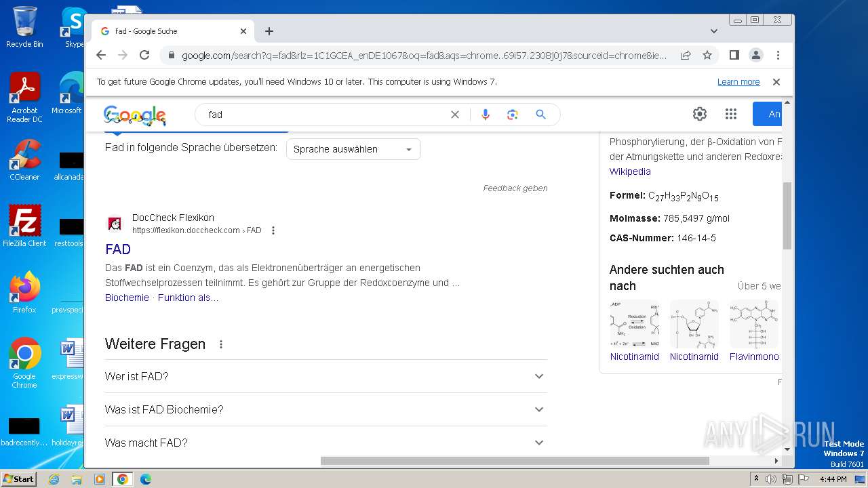
Task: Go back to the previous page
Action: pyautogui.click(x=101, y=55)
